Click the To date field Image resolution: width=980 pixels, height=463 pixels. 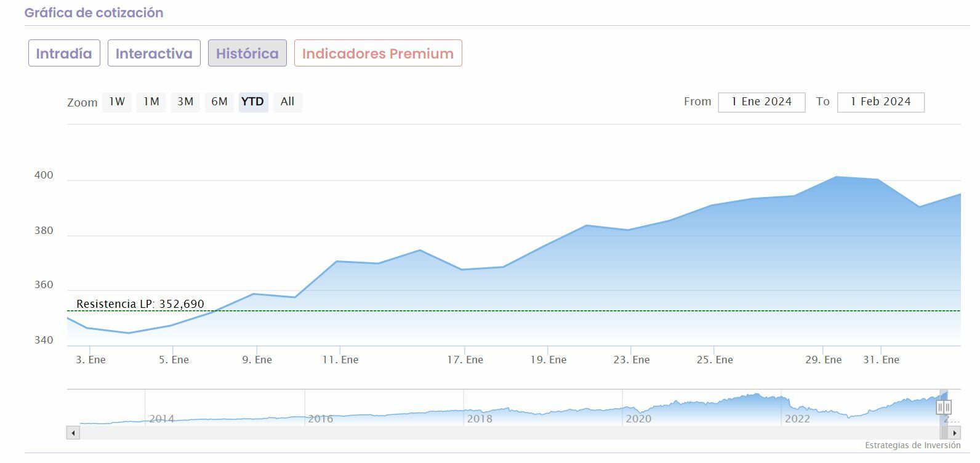click(x=880, y=102)
